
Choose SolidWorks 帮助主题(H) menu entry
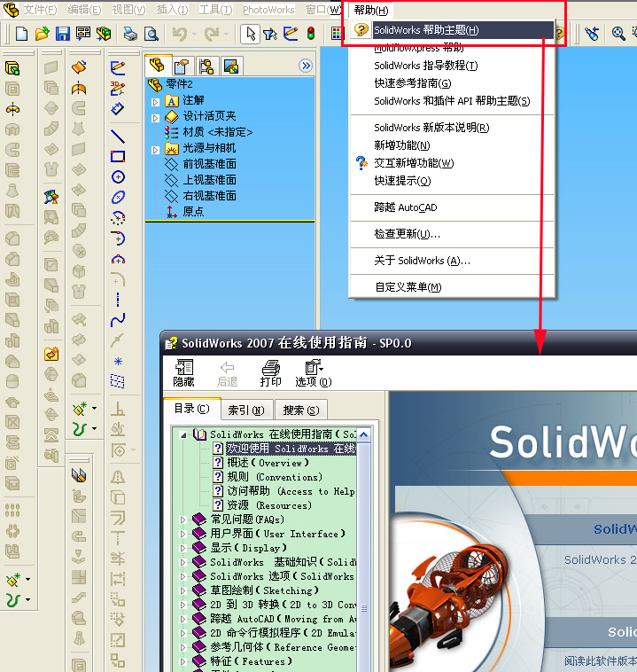point(453,30)
